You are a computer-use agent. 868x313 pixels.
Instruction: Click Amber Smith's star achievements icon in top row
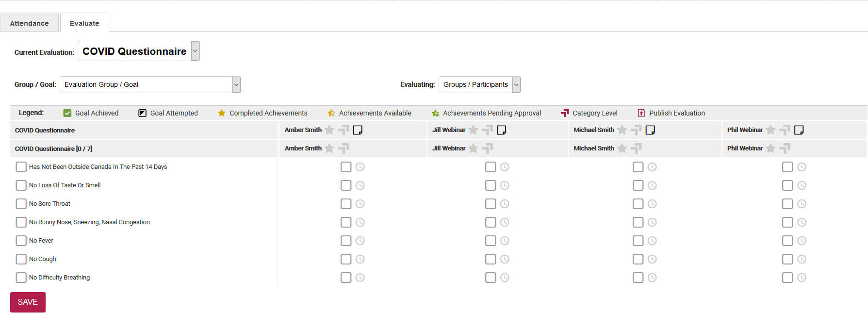(x=329, y=130)
